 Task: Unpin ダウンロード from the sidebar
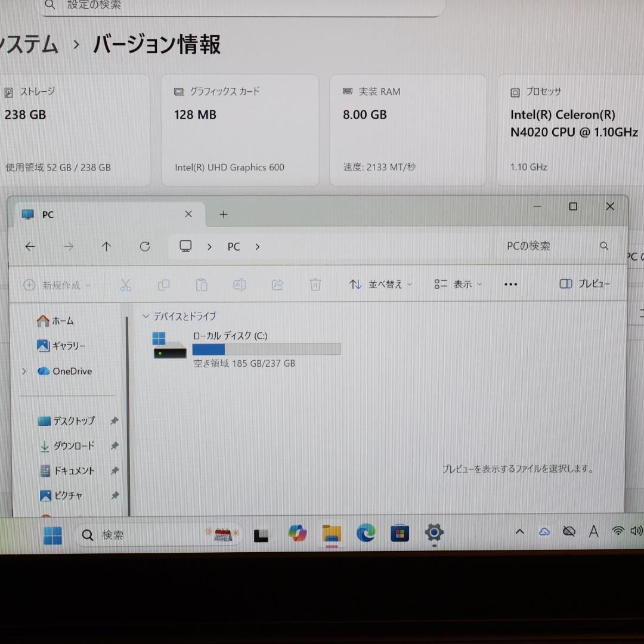[114, 445]
